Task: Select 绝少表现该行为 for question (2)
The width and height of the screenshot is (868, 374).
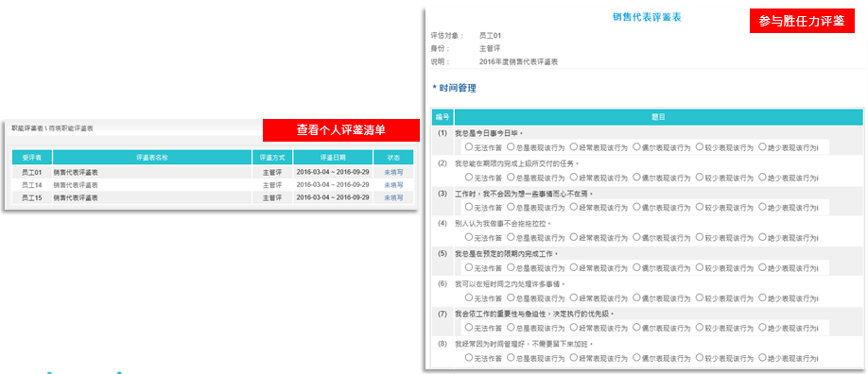Action: click(x=762, y=178)
